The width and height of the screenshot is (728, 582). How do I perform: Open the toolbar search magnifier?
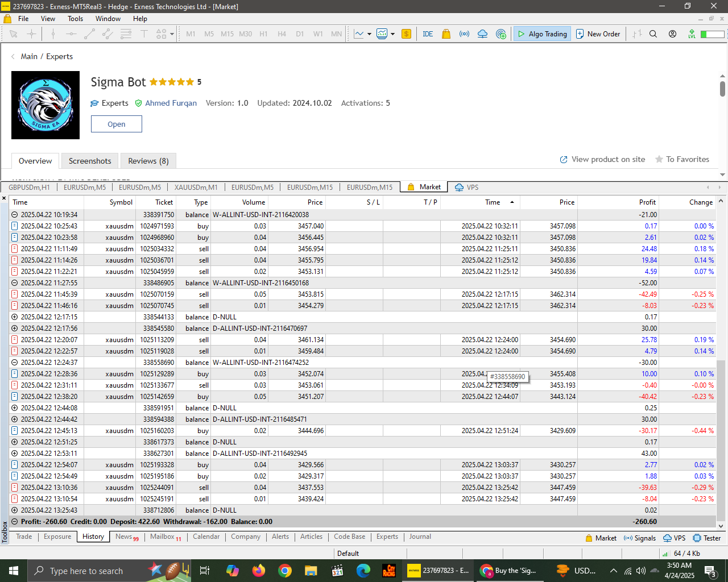pyautogui.click(x=653, y=34)
